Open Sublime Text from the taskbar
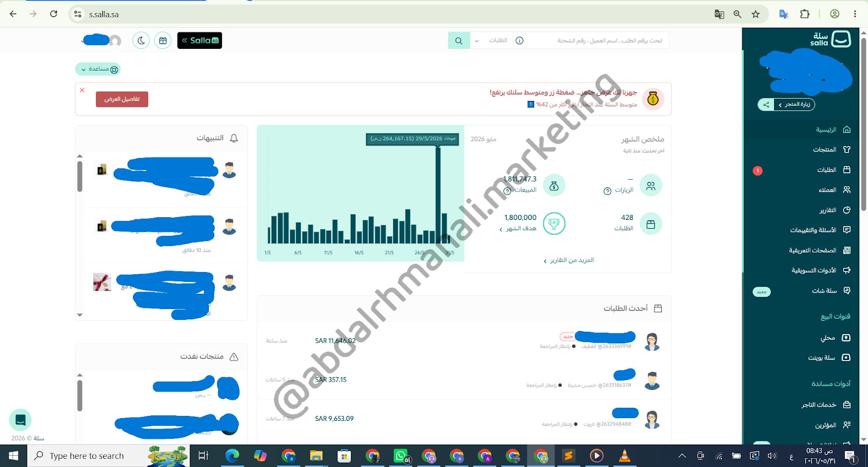868x467 pixels. point(569,456)
